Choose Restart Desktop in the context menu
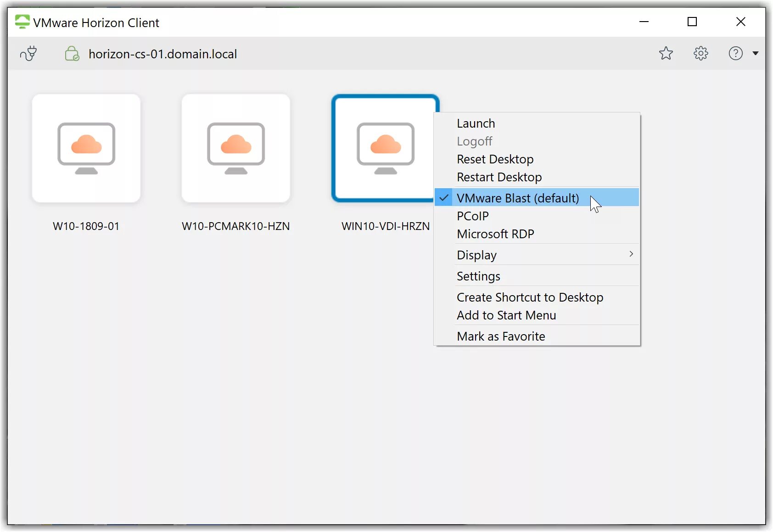The image size is (773, 532). pos(537,177)
